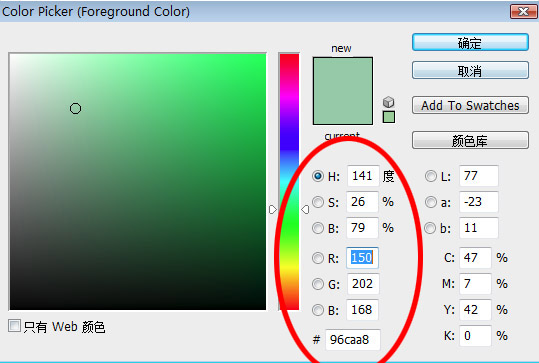The width and height of the screenshot is (539, 363).
Task: Select the G green radio button
Action: click(318, 284)
